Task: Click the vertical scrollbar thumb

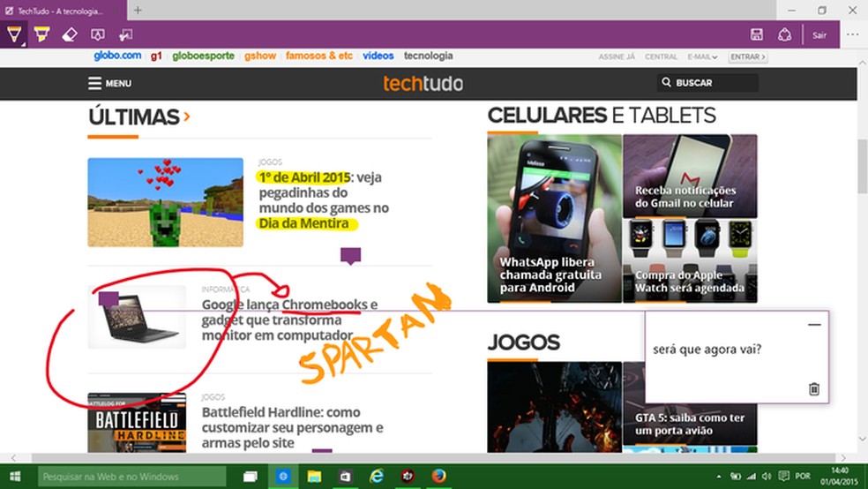Action: pos(863,166)
